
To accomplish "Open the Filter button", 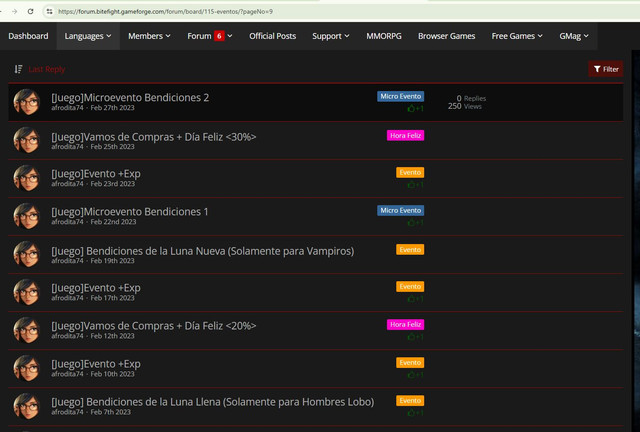I will click(x=605, y=69).
